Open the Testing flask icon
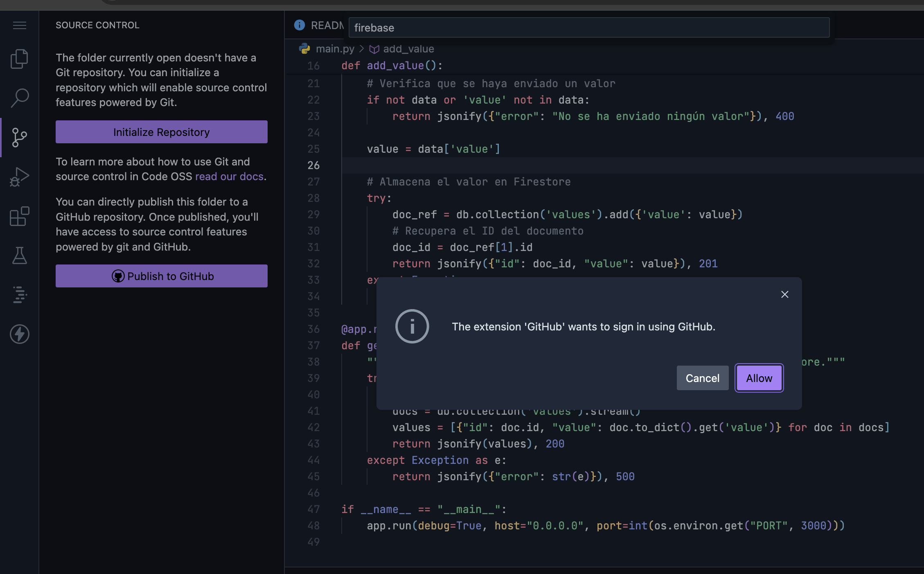 19,255
